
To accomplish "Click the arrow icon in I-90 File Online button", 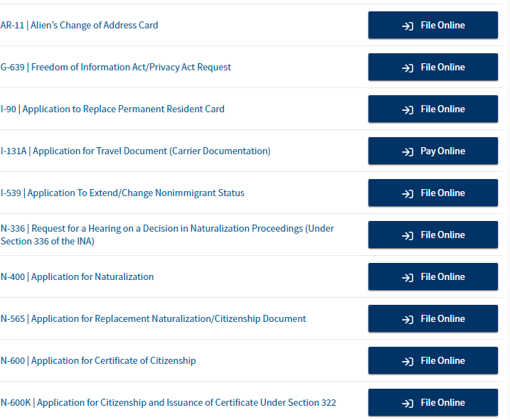I will point(408,110).
